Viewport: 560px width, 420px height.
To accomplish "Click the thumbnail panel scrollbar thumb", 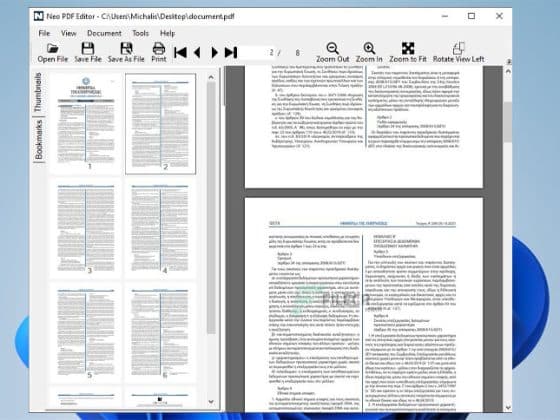I will pos(211,208).
